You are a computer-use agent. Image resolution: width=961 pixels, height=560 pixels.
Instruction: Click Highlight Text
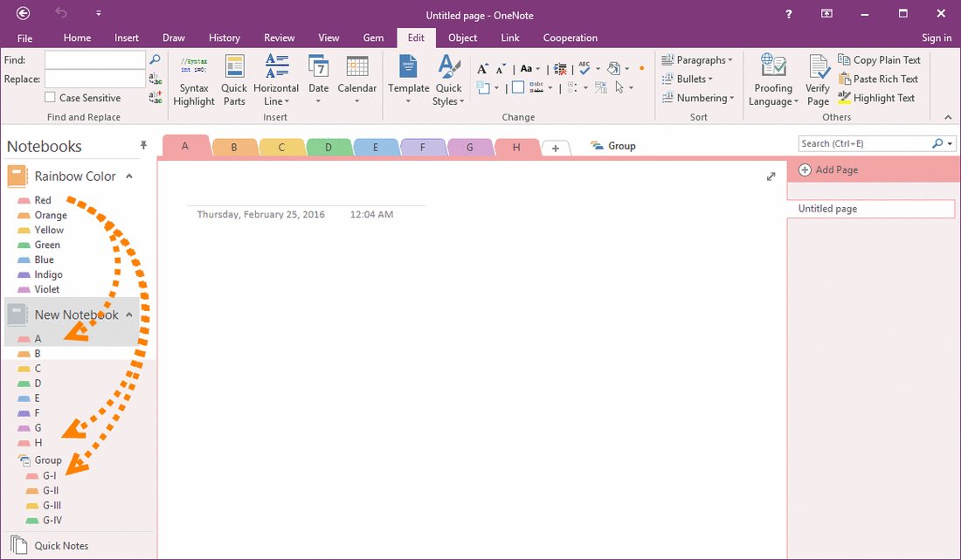tap(876, 98)
